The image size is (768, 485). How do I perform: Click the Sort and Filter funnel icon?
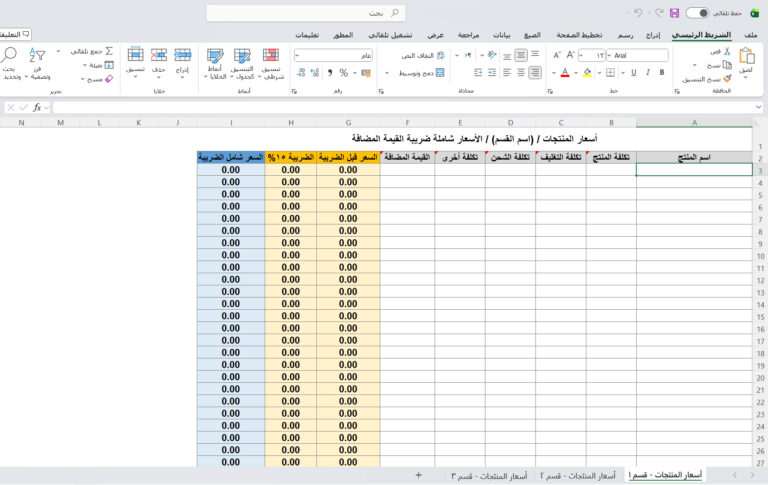(37, 55)
